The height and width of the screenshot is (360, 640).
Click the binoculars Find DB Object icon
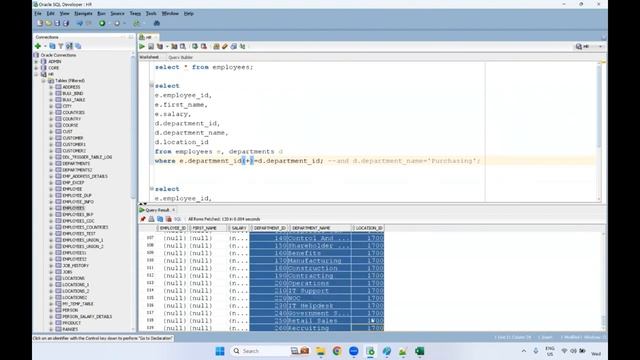[x=156, y=23]
